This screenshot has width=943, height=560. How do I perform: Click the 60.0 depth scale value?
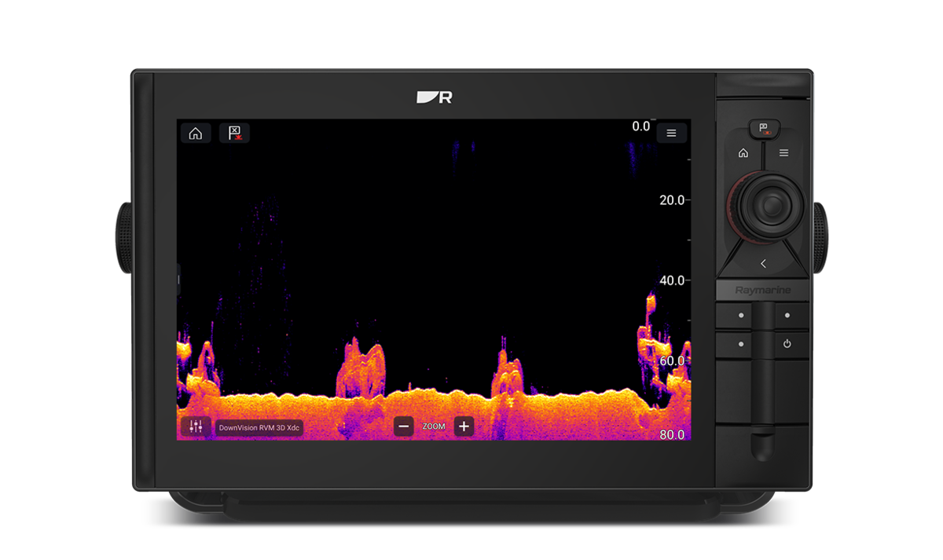pos(672,361)
